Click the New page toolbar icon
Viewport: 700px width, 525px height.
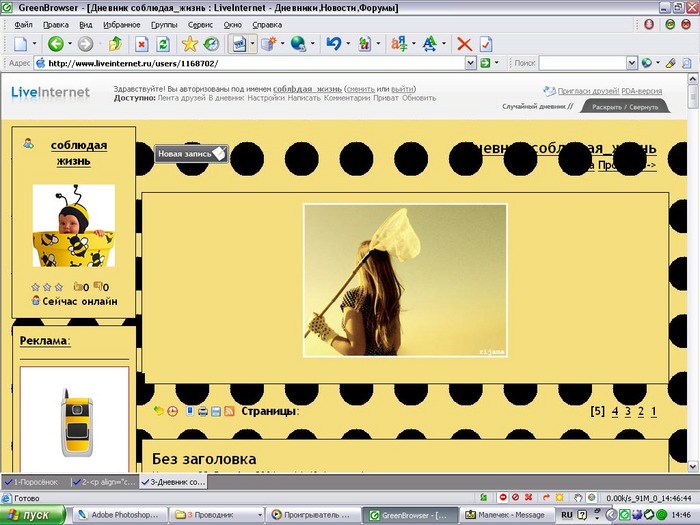21,44
